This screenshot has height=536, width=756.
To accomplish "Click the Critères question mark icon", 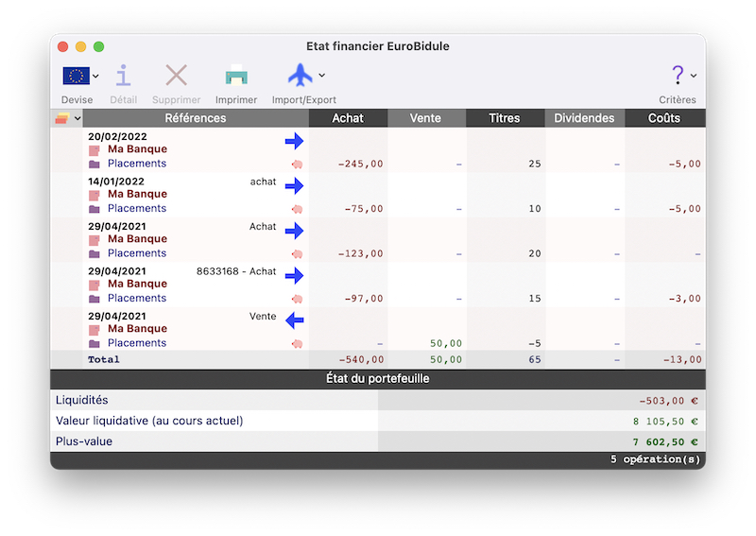I will [x=678, y=76].
